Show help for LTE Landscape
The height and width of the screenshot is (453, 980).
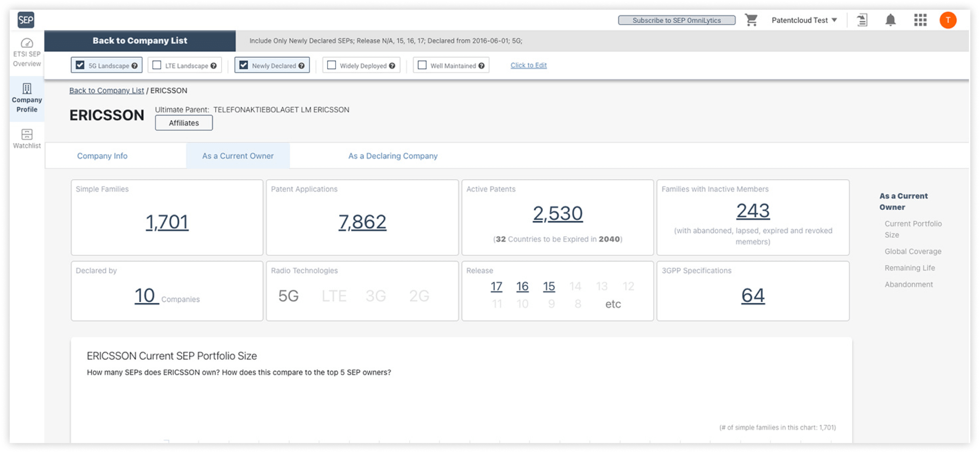coord(213,65)
